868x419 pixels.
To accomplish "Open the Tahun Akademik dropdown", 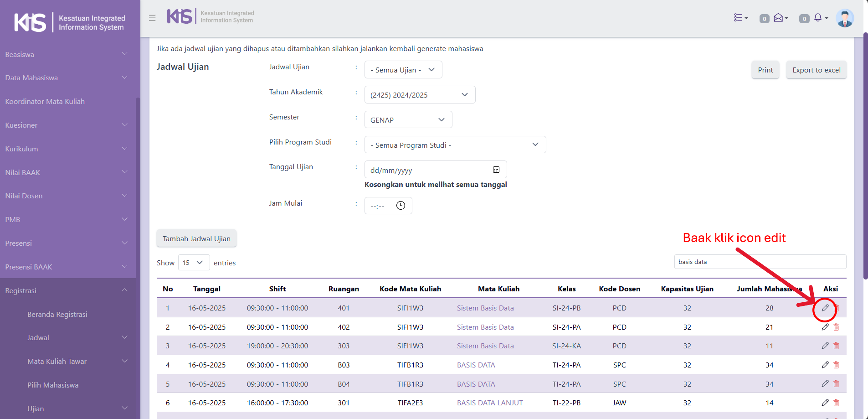I will 419,95.
